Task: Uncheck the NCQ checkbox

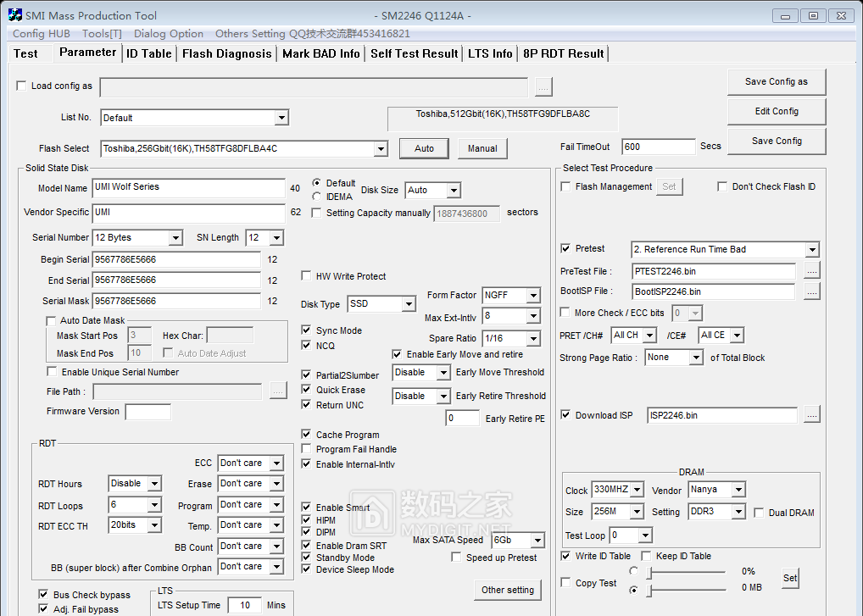Action: point(306,346)
